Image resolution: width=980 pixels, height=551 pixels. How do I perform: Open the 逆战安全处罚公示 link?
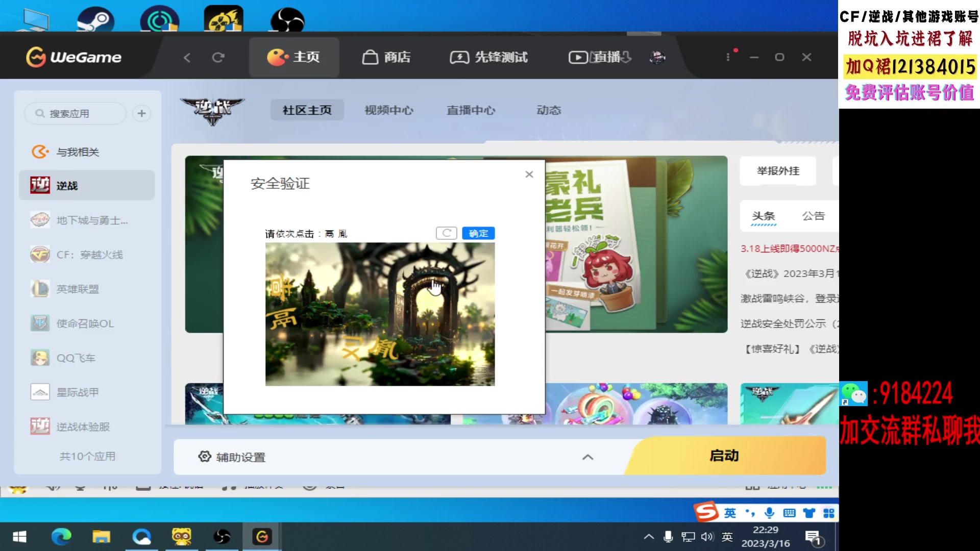click(790, 323)
